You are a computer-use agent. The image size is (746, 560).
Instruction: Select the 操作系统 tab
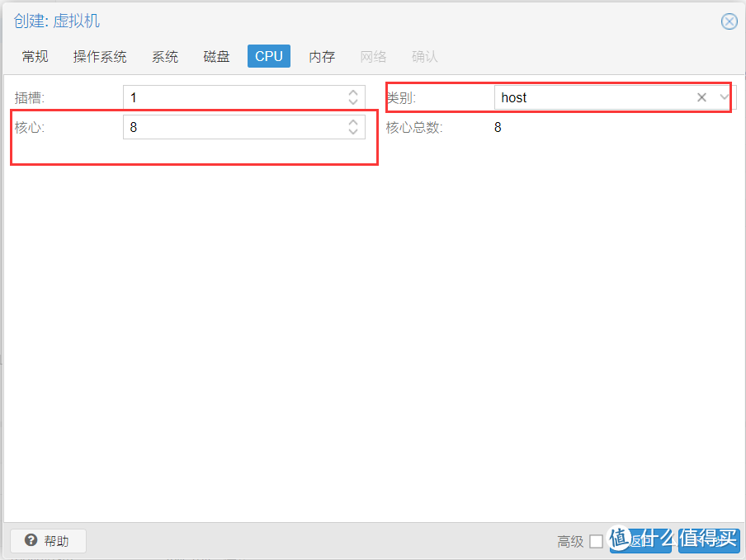tap(99, 56)
